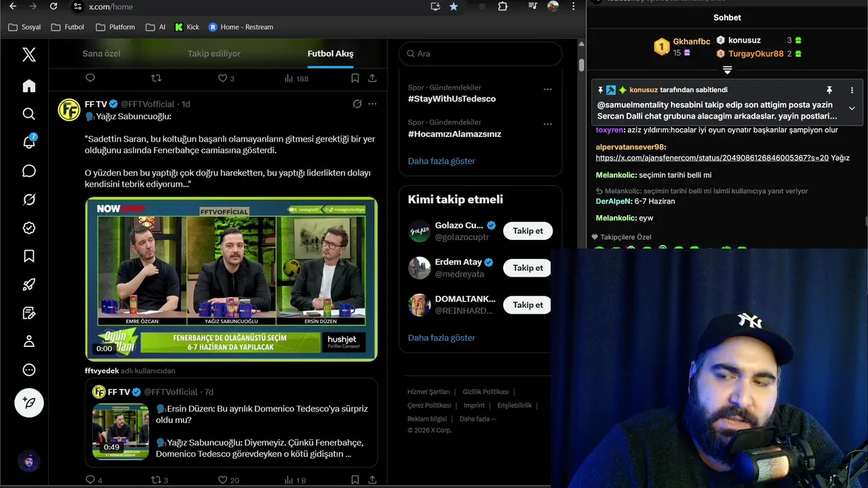Image resolution: width=868 pixels, height=488 pixels.
Task: Open Notifications bell icon
Action: click(28, 142)
